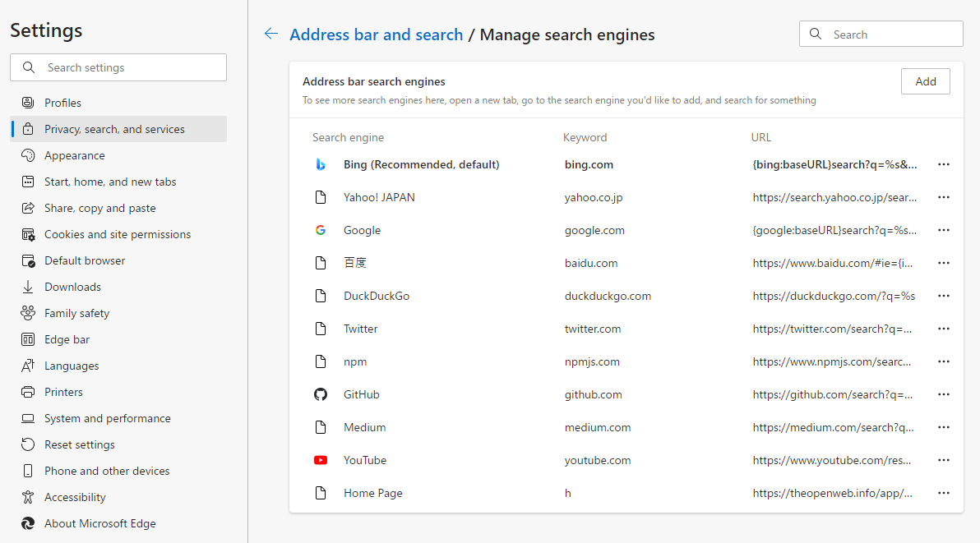Click the page icon beside Medium
Screen dimensions: 980x543
click(x=321, y=427)
